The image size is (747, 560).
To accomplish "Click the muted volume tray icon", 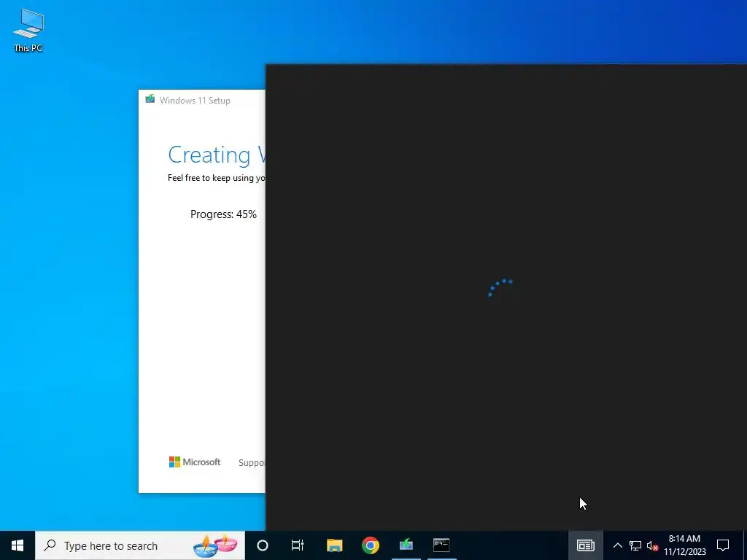I will tap(653, 545).
